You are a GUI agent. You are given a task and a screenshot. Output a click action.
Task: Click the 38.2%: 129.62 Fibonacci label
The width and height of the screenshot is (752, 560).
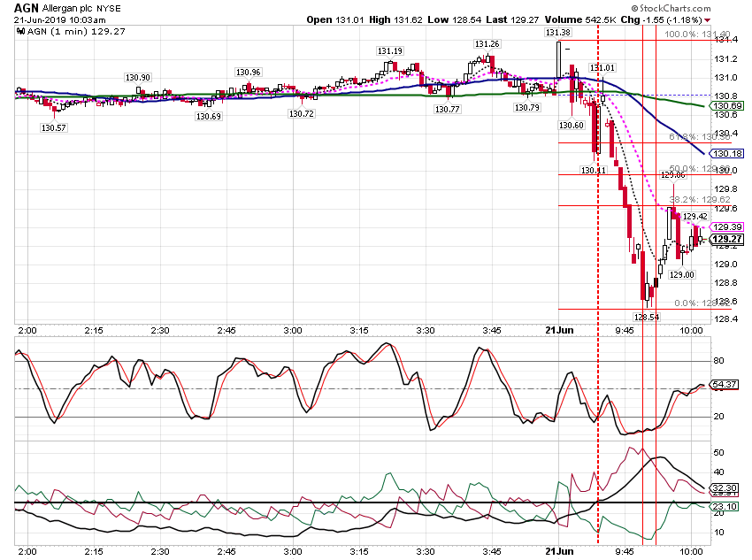click(x=700, y=200)
